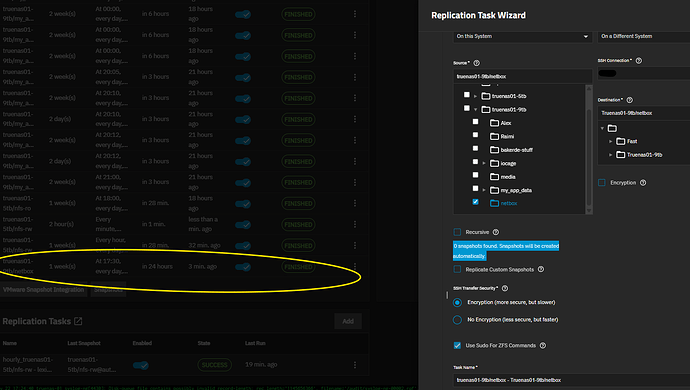Click the SUCCESS state of hourly replication task

(215, 365)
